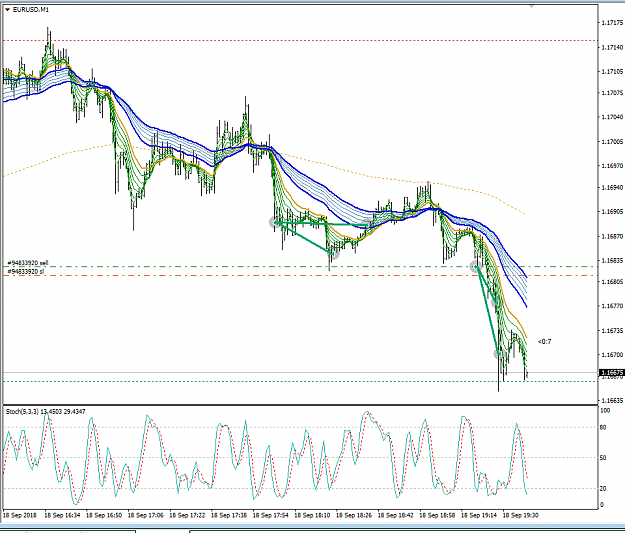Click price axis label 1.17075
The height and width of the screenshot is (533, 625).
[612, 93]
